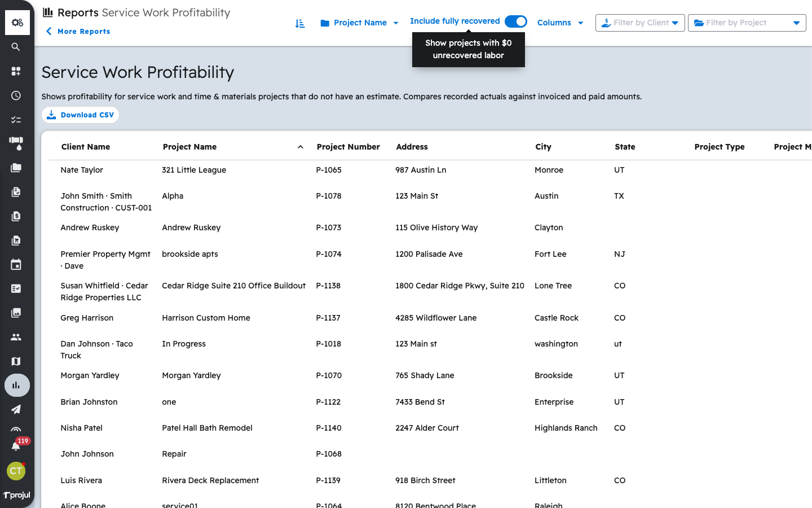This screenshot has width=812, height=508.
Task: Click address 115 Olive History Way
Action: tap(436, 227)
